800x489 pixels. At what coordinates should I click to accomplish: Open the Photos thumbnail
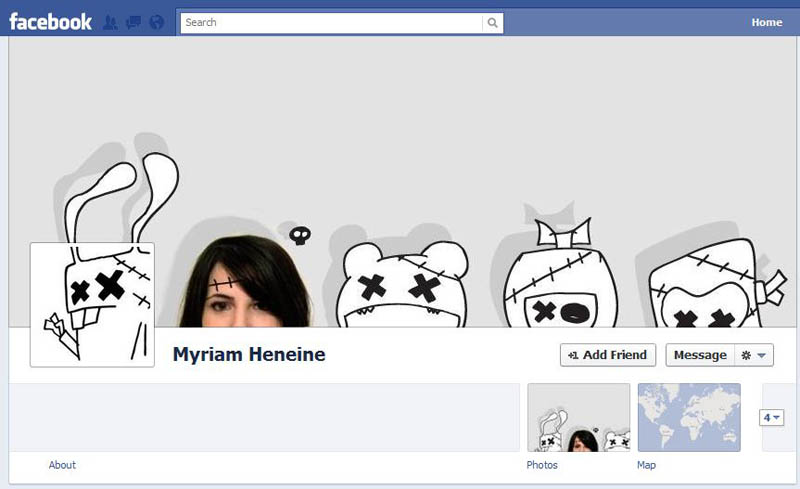(578, 417)
